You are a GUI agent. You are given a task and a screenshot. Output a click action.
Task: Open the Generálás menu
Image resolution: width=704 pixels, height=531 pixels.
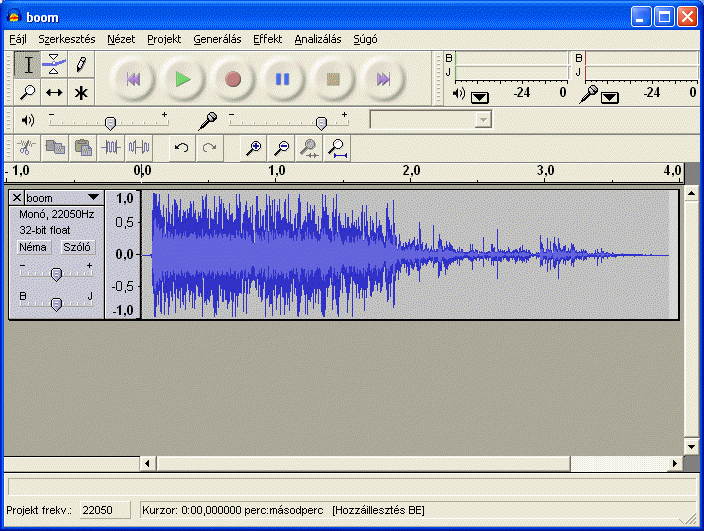pos(217,39)
